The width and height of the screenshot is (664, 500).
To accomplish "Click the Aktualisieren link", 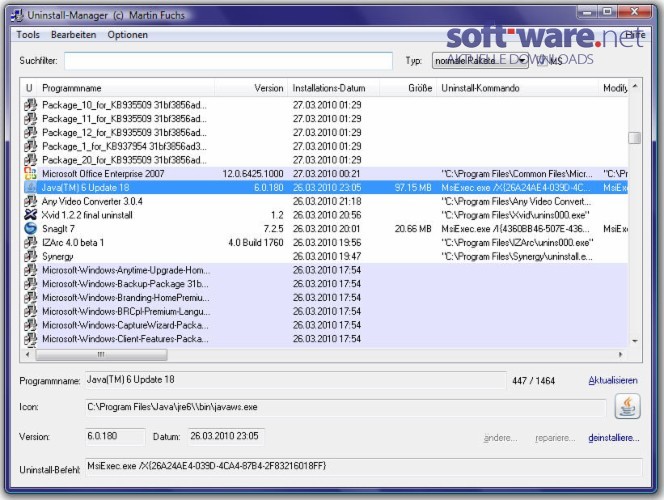I will click(x=613, y=380).
